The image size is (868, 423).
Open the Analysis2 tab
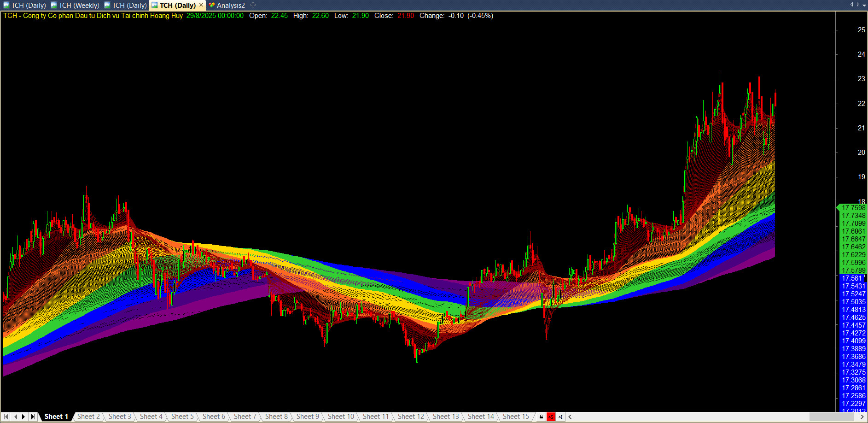point(230,6)
